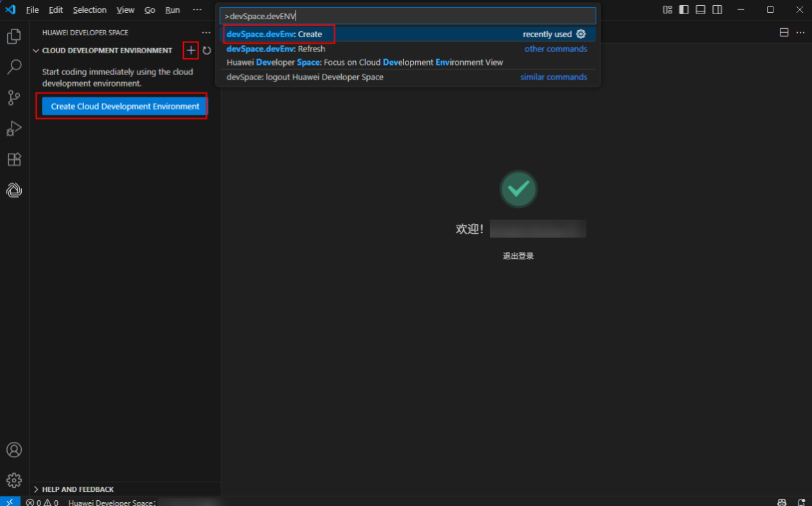The image size is (812, 506).
Task: Toggle Secondary Side Bar visibility
Action: point(718,10)
